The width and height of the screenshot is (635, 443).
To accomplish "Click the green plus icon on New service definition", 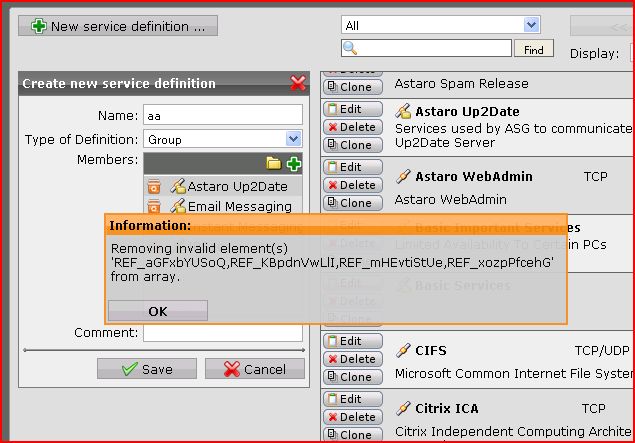I will coord(39,26).
